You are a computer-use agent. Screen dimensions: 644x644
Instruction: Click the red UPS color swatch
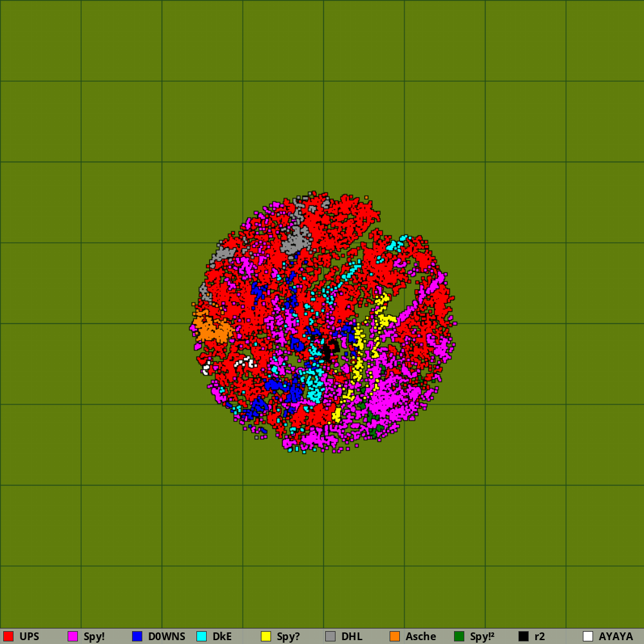pyautogui.click(x=8, y=636)
